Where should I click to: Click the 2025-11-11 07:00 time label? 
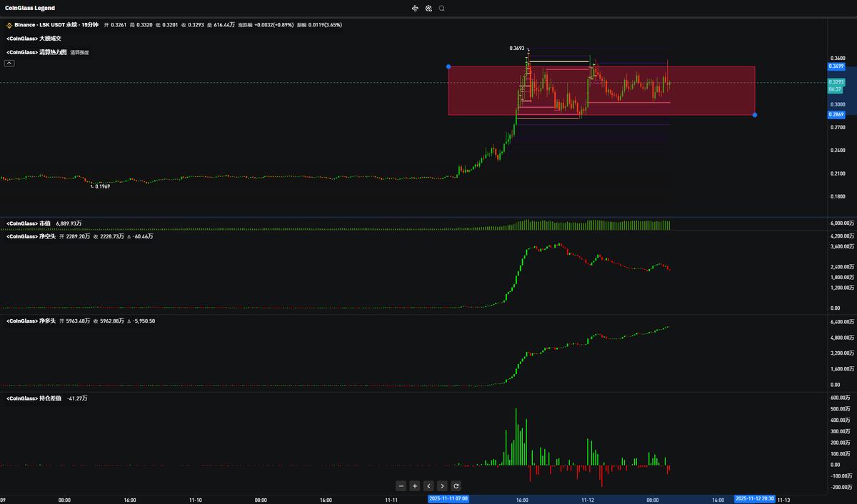pos(449,498)
